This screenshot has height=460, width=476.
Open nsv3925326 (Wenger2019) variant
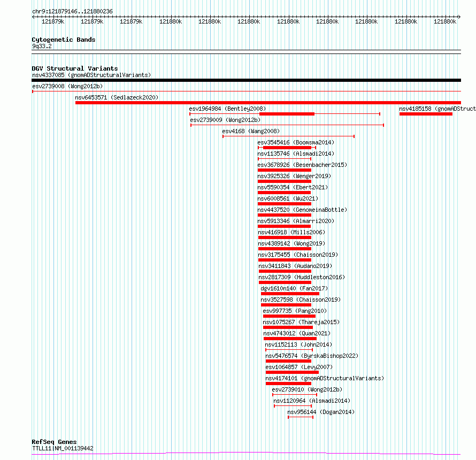(x=294, y=176)
